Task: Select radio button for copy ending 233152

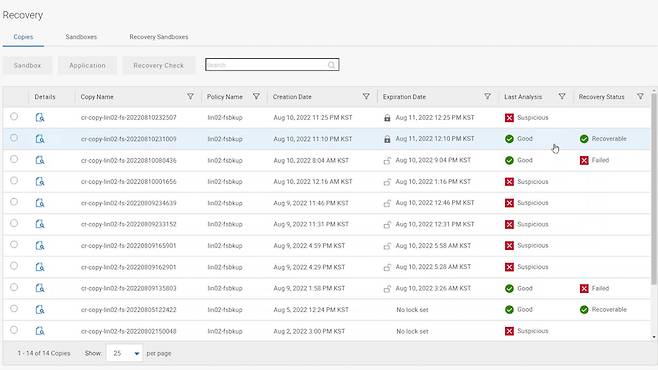Action: click(14, 223)
